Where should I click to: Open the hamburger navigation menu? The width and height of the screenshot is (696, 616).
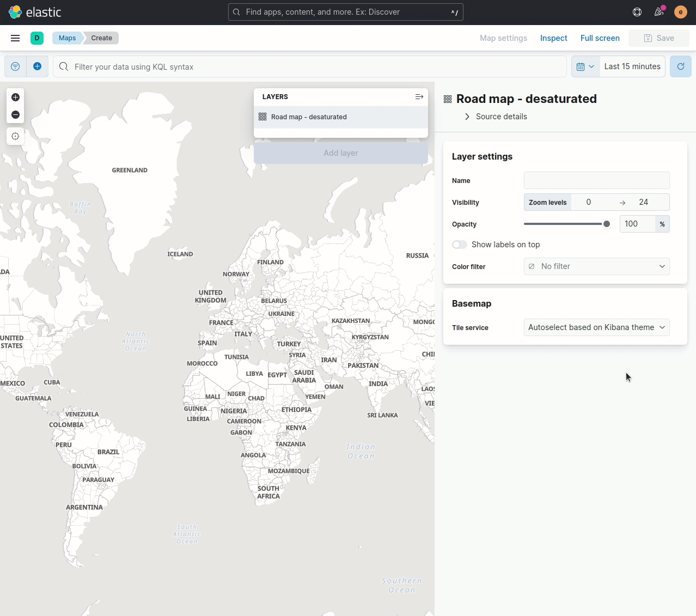coord(15,38)
